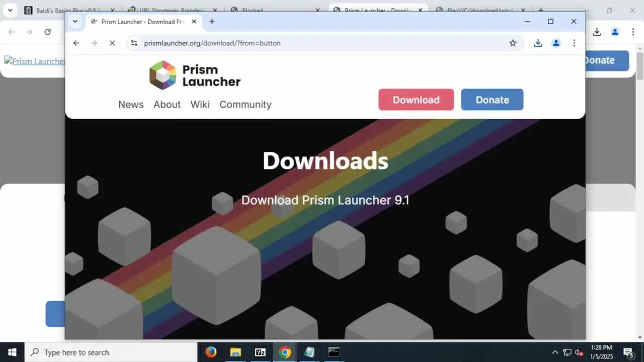Open network icon in system tray
Viewport: 644px width, 362px height.
coord(567,352)
